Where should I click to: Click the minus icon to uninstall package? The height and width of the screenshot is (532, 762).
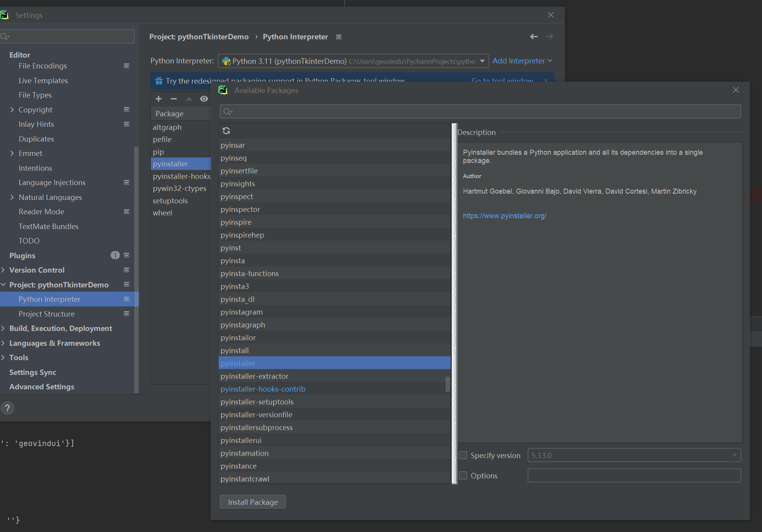174,99
